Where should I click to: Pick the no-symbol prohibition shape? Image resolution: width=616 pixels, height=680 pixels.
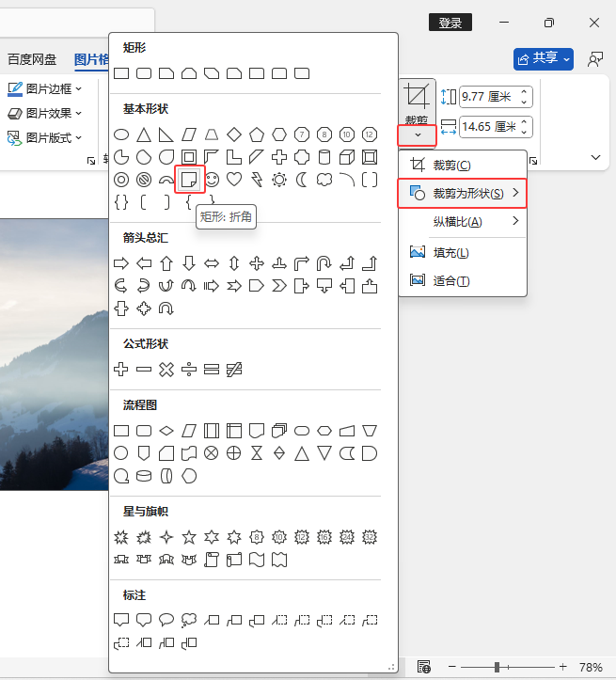(x=144, y=179)
